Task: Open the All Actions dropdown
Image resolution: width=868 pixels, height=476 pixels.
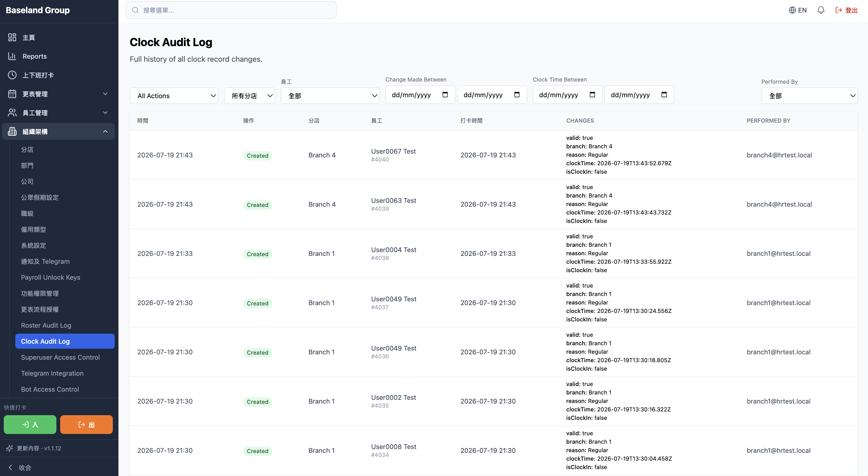Action: 174,96
